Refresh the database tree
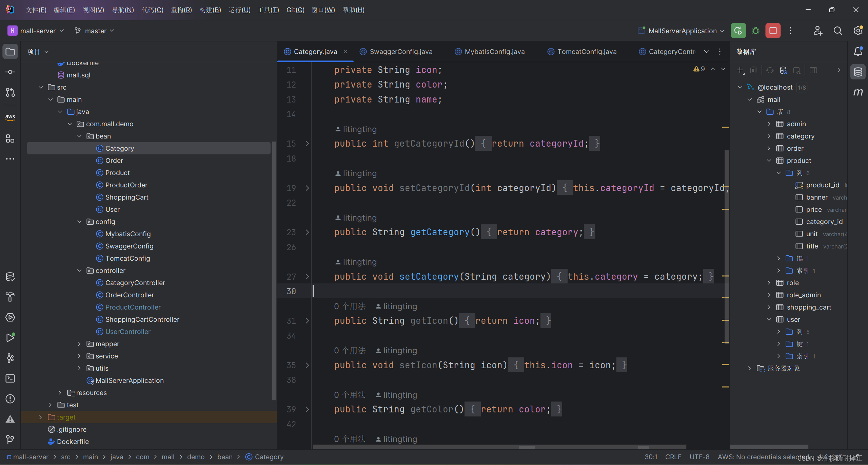Viewport: 868px width, 465px height. [770, 70]
